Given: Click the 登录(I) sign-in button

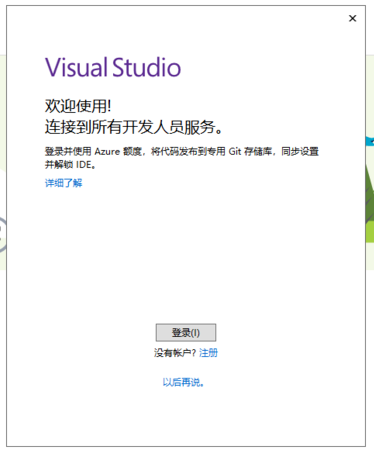Looking at the screenshot, I should pyautogui.click(x=186, y=332).
